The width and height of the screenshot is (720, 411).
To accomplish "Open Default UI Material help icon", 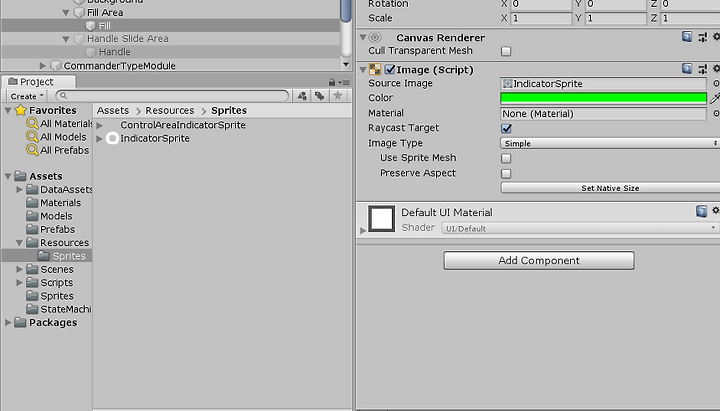I will pos(701,211).
